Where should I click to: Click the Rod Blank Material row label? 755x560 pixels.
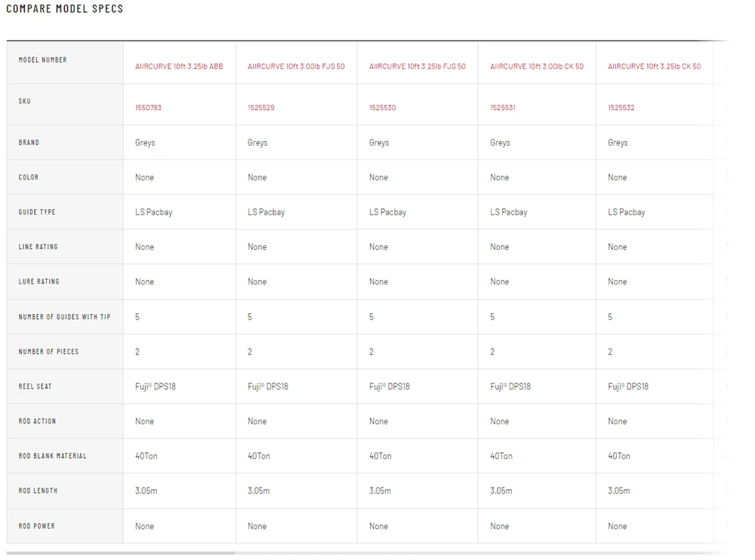52,456
